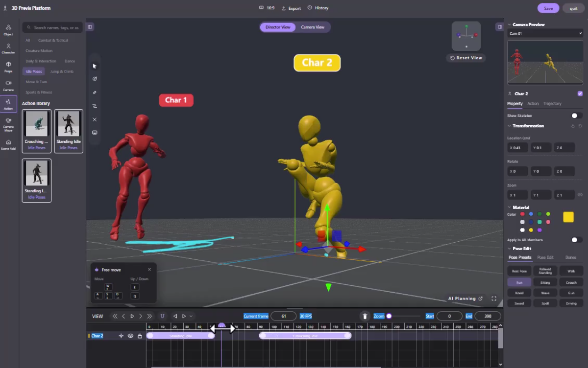Viewport: 588px width, 368px height.
Task: Select the rotate tool in viewport toolbar
Action: point(95,79)
